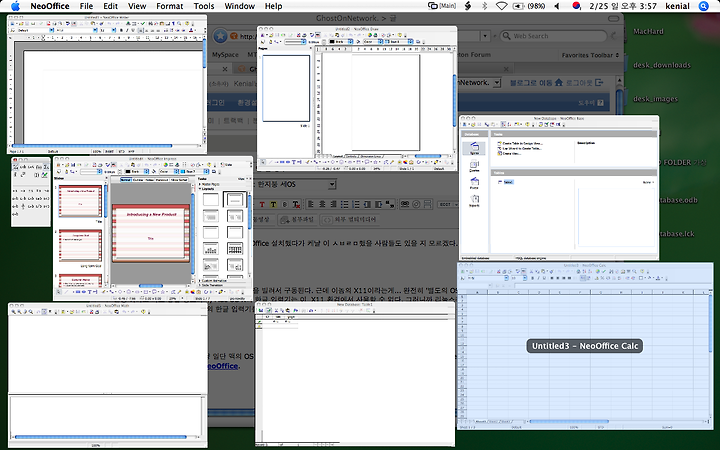Click the Spotlight search icon
The height and width of the screenshot is (450, 720).
(703, 6)
